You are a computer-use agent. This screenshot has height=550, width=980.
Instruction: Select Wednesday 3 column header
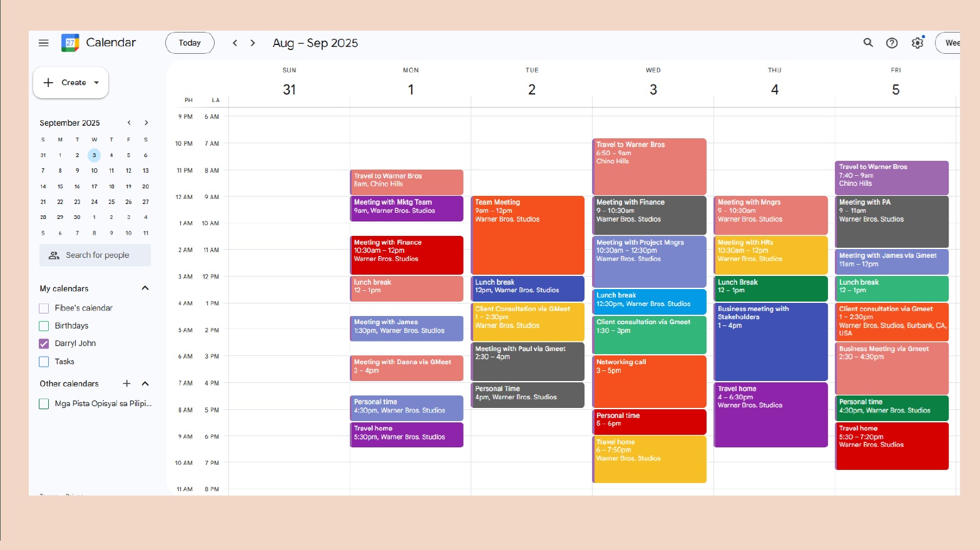pyautogui.click(x=653, y=83)
